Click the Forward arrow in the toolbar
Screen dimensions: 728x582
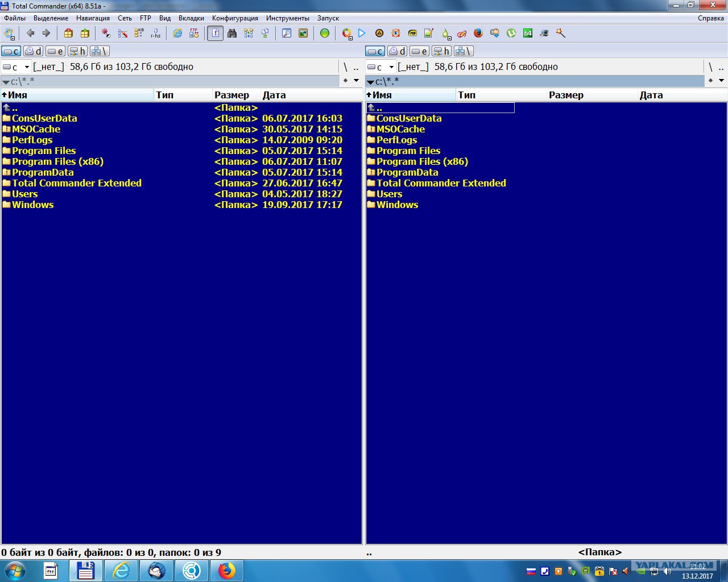point(47,34)
